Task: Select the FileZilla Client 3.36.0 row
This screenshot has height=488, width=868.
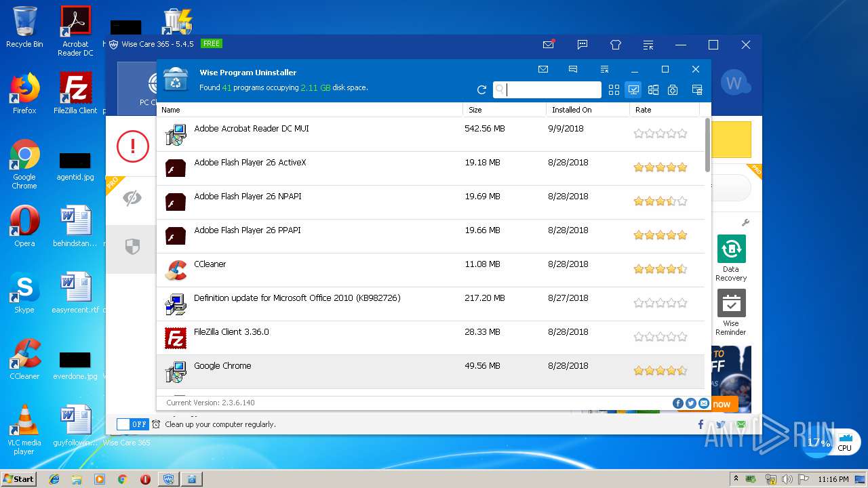Action: tap(431, 338)
